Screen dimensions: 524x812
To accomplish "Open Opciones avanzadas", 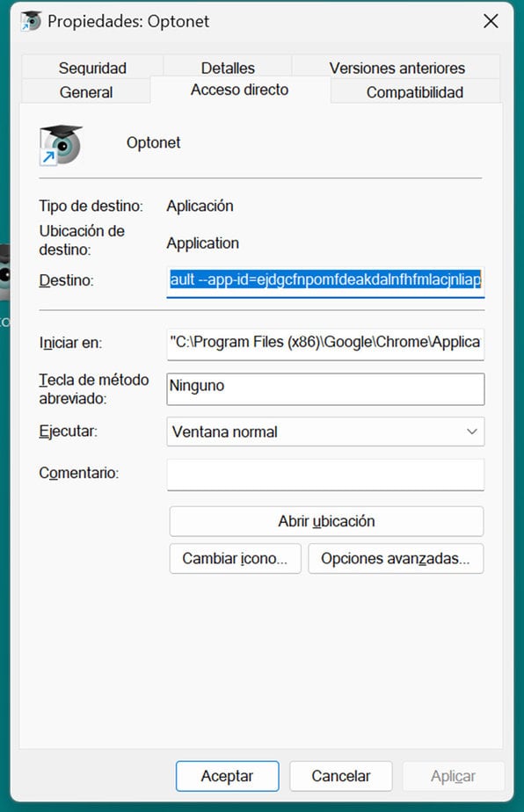I will (396, 558).
